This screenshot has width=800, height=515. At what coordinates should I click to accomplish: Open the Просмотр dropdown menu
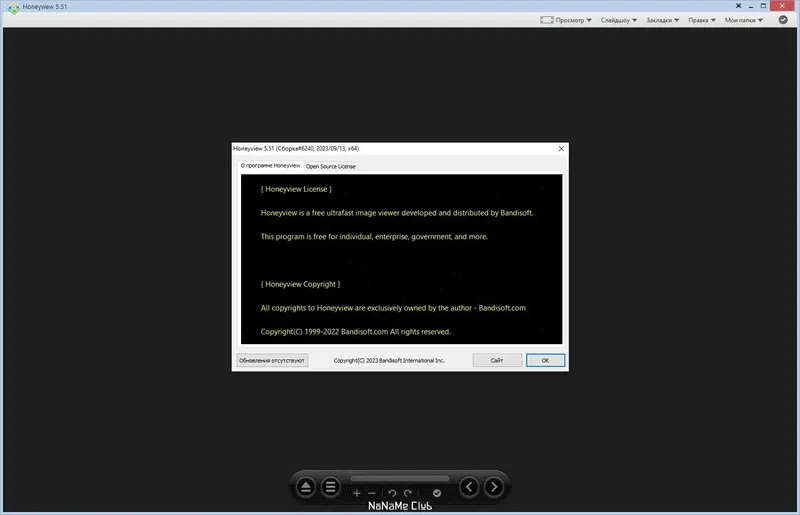[x=573, y=20]
